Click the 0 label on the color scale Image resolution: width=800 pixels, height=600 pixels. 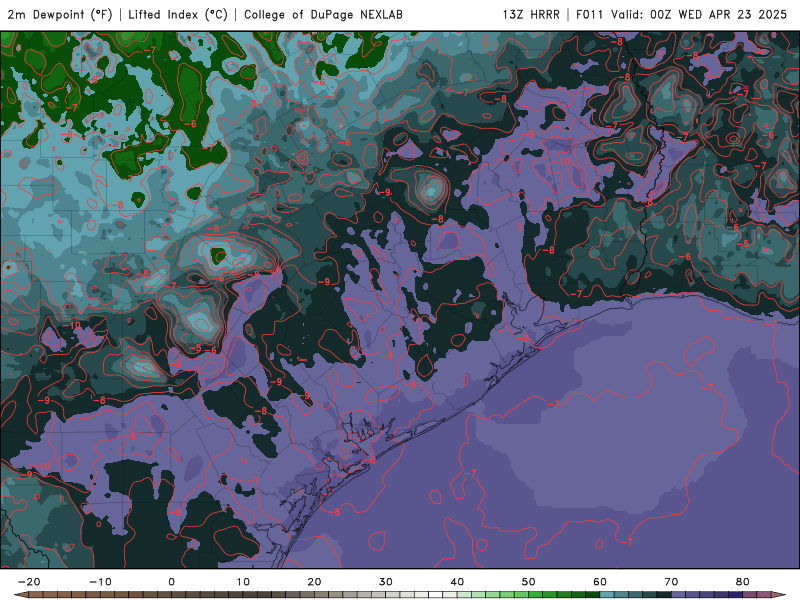tap(171, 582)
